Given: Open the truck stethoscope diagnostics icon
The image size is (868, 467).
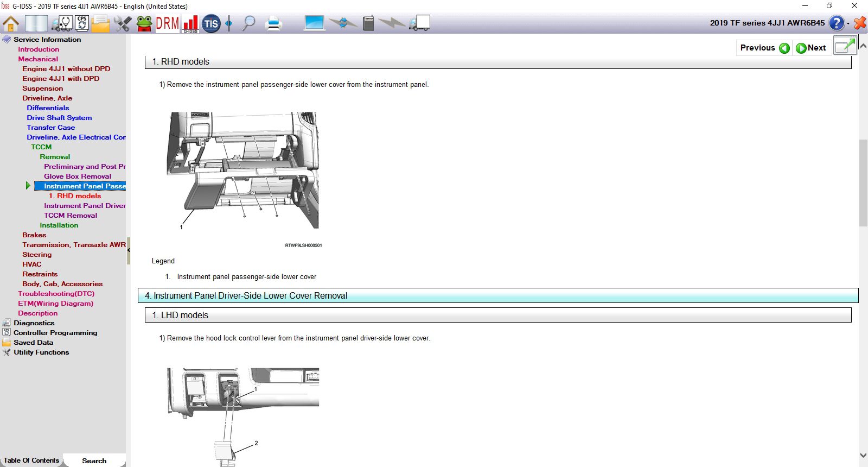Looking at the screenshot, I should [x=62, y=23].
